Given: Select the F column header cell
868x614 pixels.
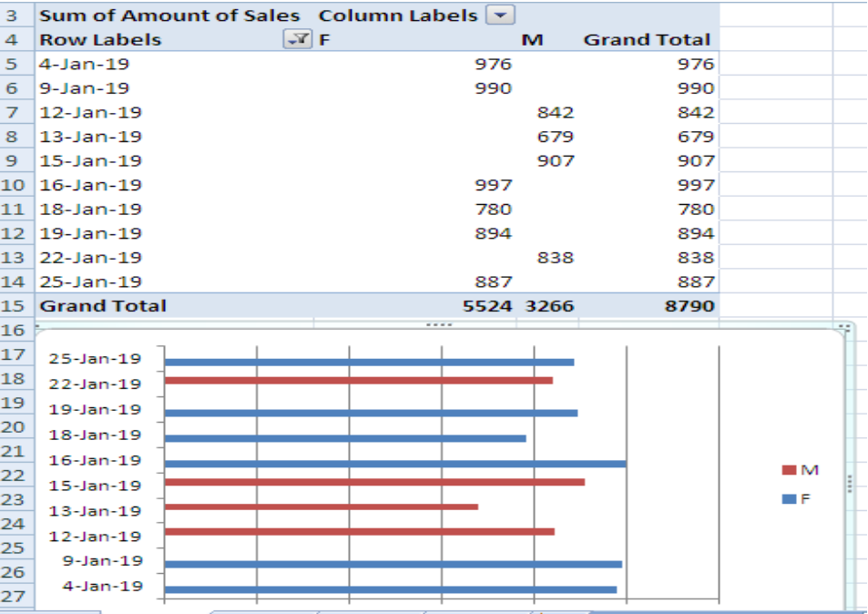Looking at the screenshot, I should [x=415, y=39].
